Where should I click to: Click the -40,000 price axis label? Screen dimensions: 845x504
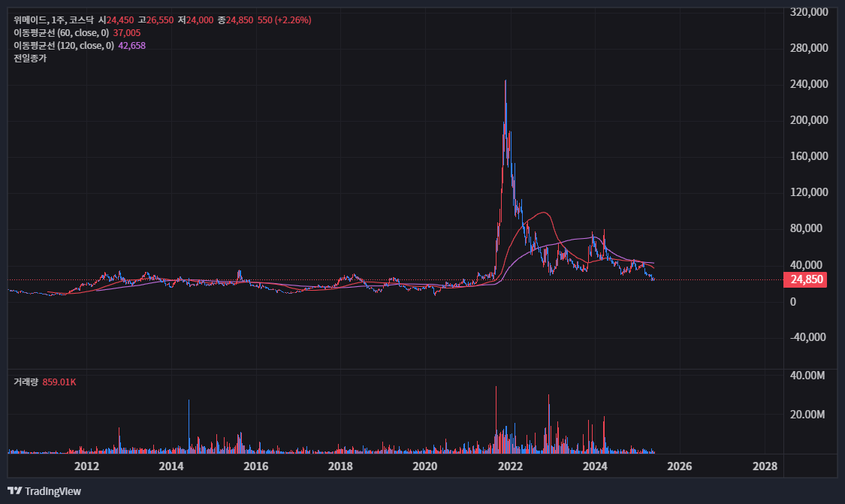pyautogui.click(x=807, y=337)
